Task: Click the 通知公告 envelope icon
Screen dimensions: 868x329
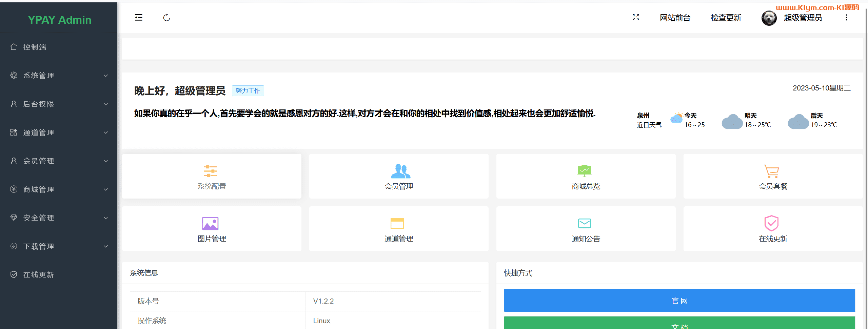Action: click(584, 223)
